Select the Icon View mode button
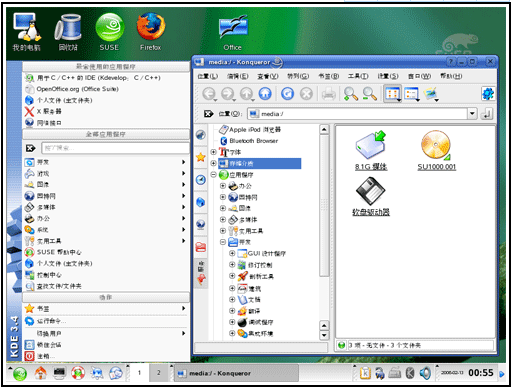 point(392,94)
